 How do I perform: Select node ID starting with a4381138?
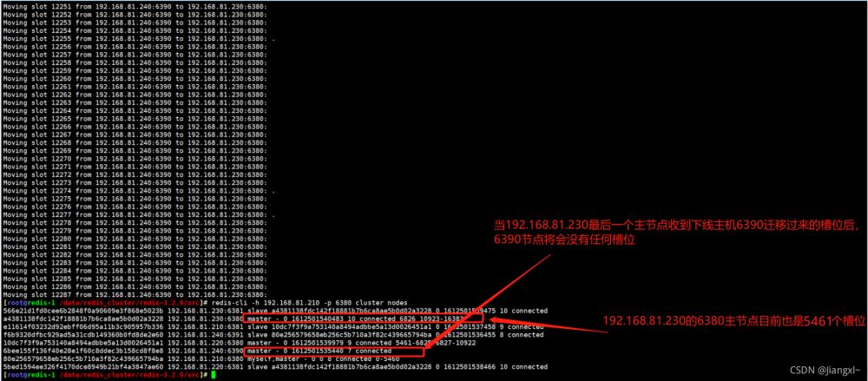82,319
